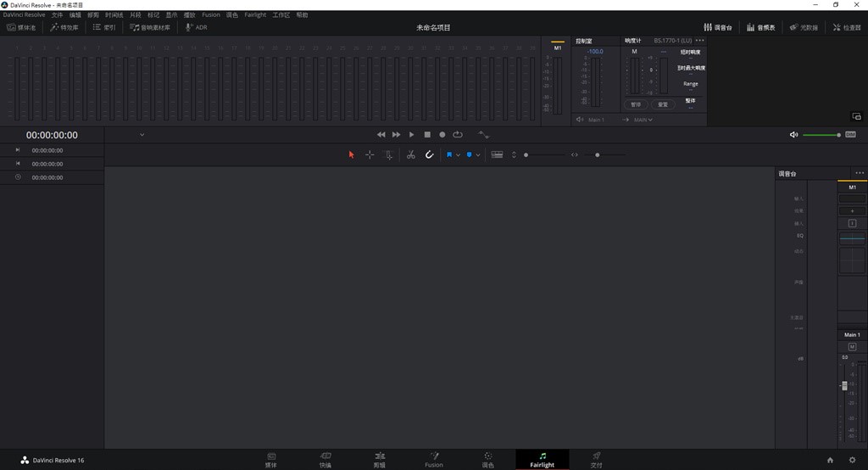Toggle the snapping magnet tool
Viewport: 868px width, 470px height.
(x=429, y=154)
